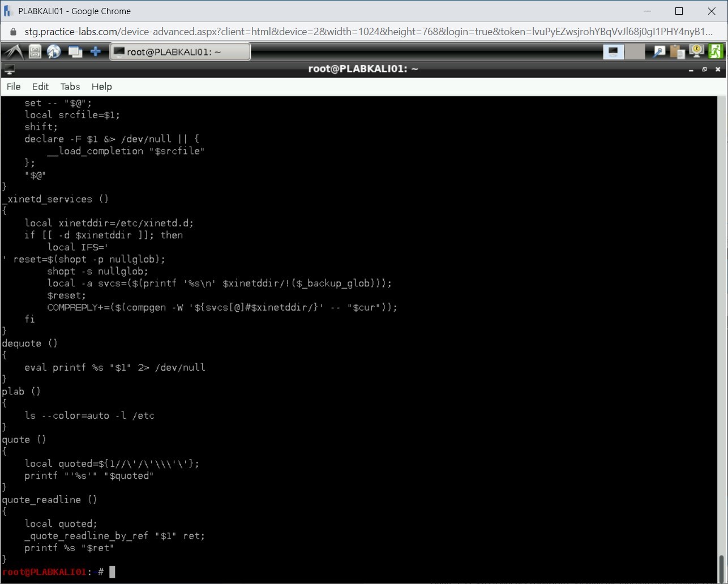Viewport: 728px width, 584px height.
Task: Click the power manager monitor tray icon
Action: [x=696, y=51]
